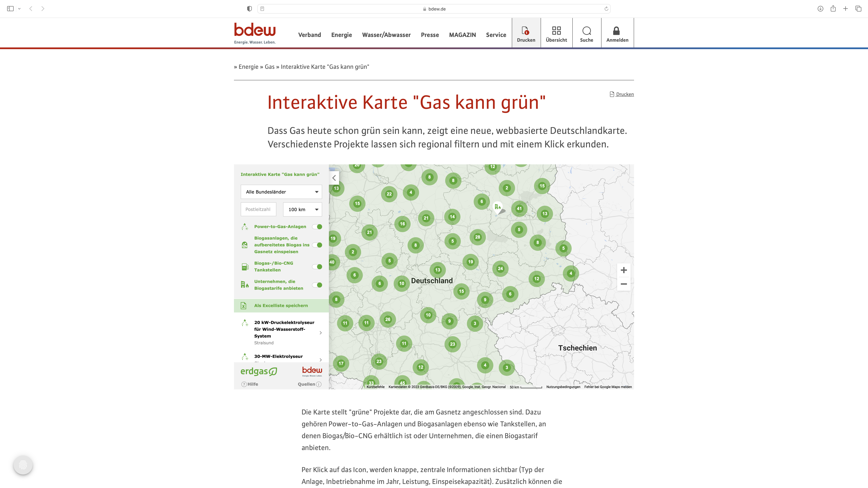Image resolution: width=868 pixels, height=488 pixels.
Task: Collapse the map sidebar with arrow
Action: pyautogui.click(x=334, y=178)
